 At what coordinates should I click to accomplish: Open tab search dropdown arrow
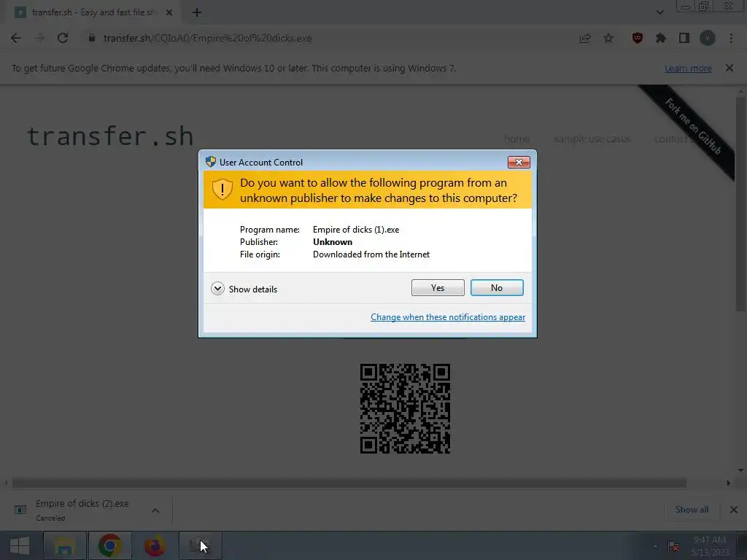(659, 12)
